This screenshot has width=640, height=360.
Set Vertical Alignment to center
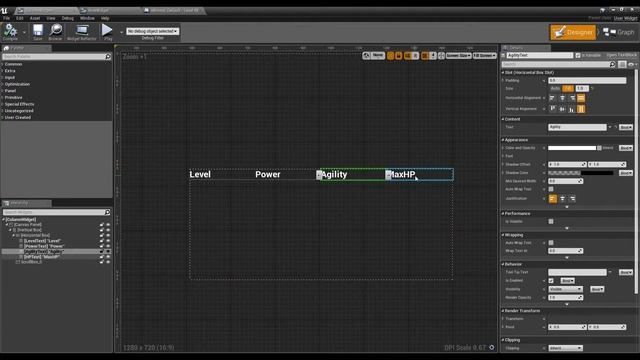point(562,109)
